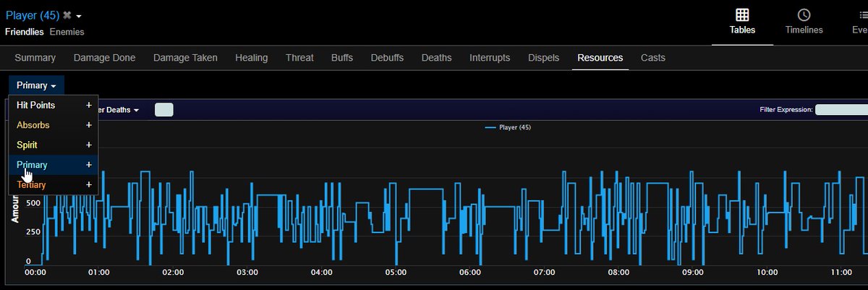868x290 pixels.
Task: Go to the Threat tab
Action: (x=299, y=58)
